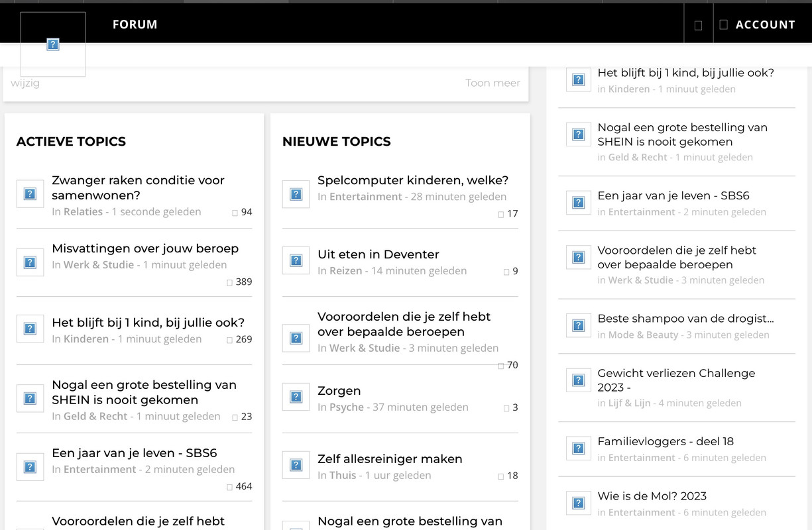This screenshot has width=812, height=530.
Task: Click Kinderen category in Actieve Topics
Action: click(86, 339)
